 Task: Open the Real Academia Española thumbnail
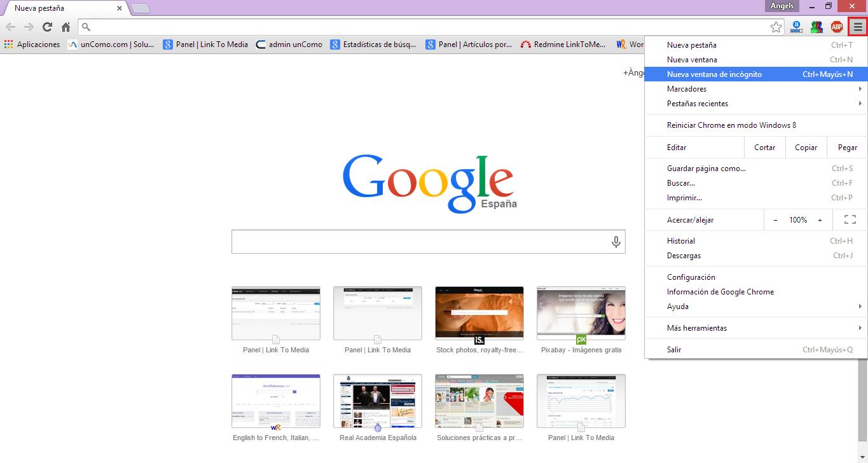(378, 401)
